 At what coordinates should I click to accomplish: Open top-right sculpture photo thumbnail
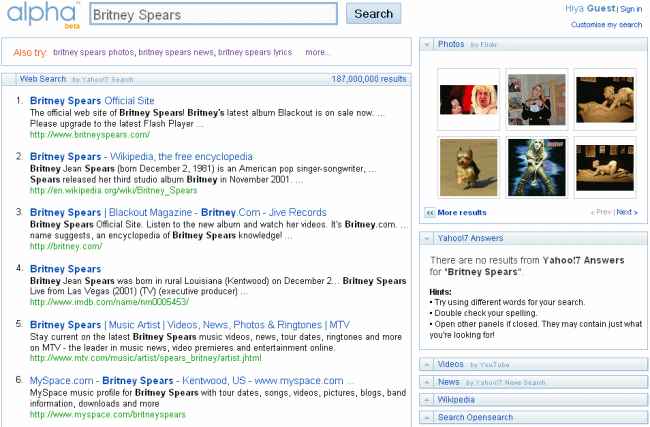(x=605, y=99)
